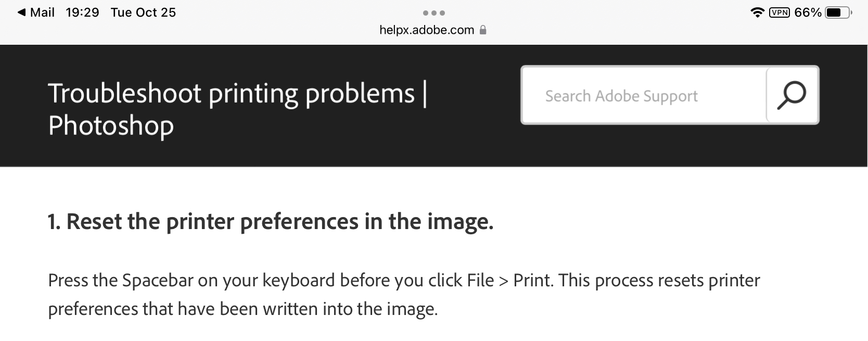This screenshot has width=868, height=341.
Task: Return to the Mail app label
Action: [42, 12]
